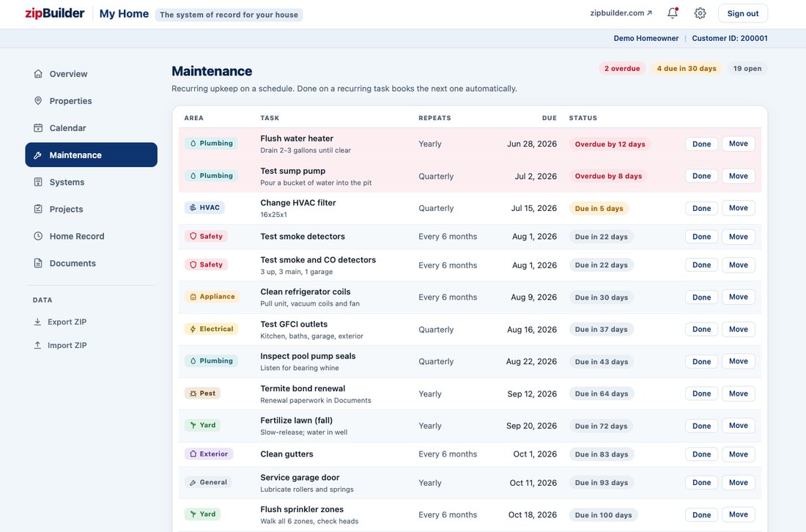Screen dimensions: 806x532
Task: Click the Appliance tag on refrigerator coils row
Action: point(212,297)
